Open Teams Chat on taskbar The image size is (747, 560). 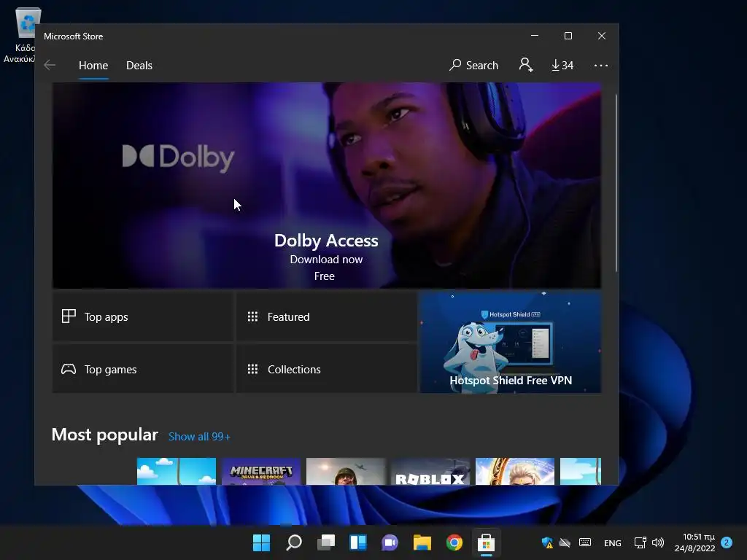tap(390, 542)
